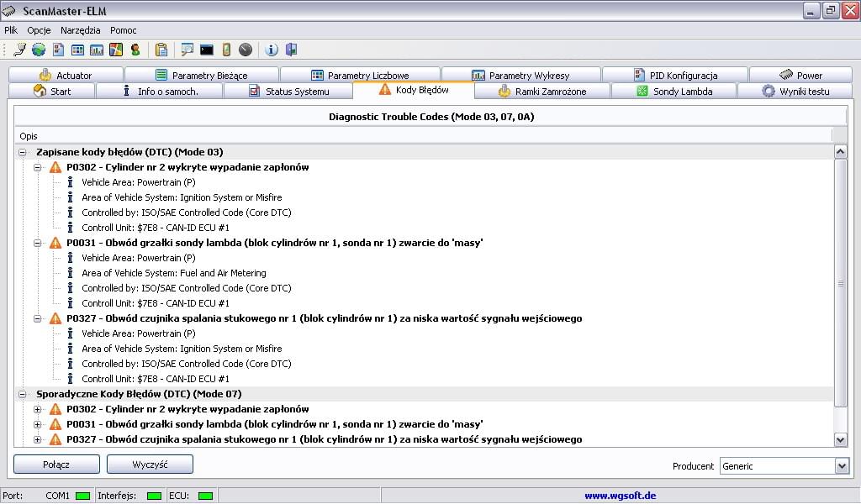Screen dimensions: 861x504
Task: Collapse the P0302 node under Mode 03
Action: click(x=37, y=167)
